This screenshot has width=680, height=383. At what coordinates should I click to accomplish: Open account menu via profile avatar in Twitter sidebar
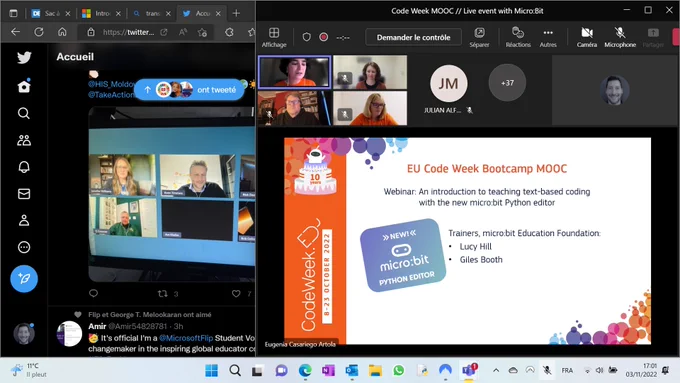pyautogui.click(x=24, y=334)
